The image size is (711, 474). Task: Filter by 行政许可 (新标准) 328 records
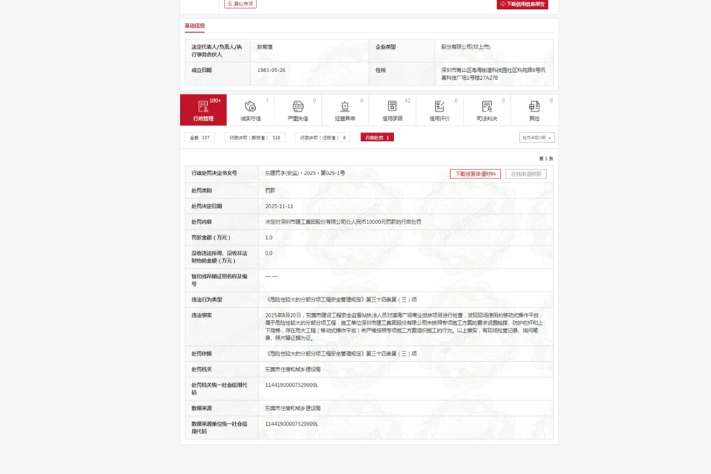coord(255,137)
